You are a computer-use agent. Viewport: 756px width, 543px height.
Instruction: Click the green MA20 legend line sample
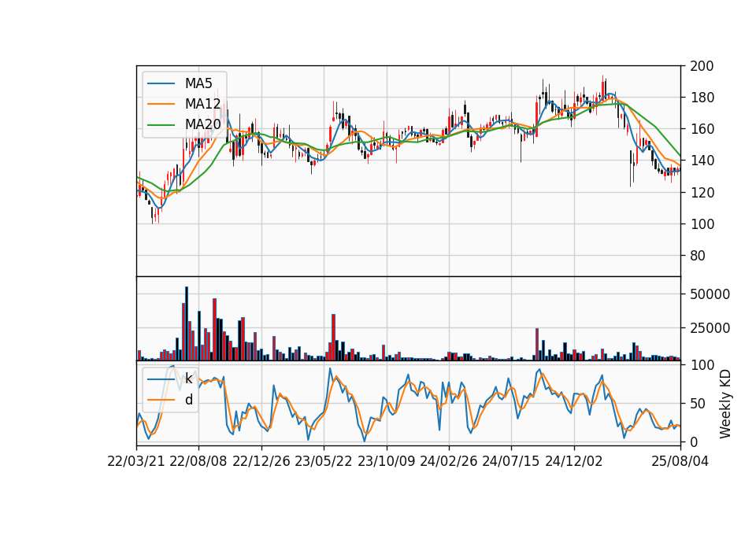click(161, 124)
